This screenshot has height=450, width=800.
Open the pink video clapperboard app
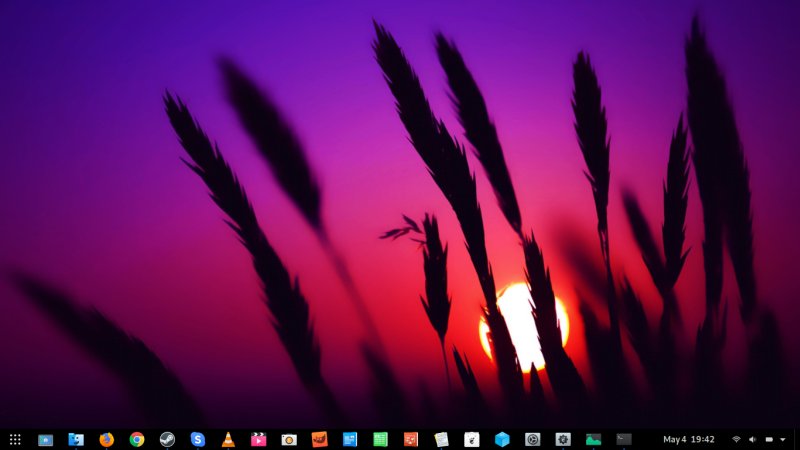[259, 439]
